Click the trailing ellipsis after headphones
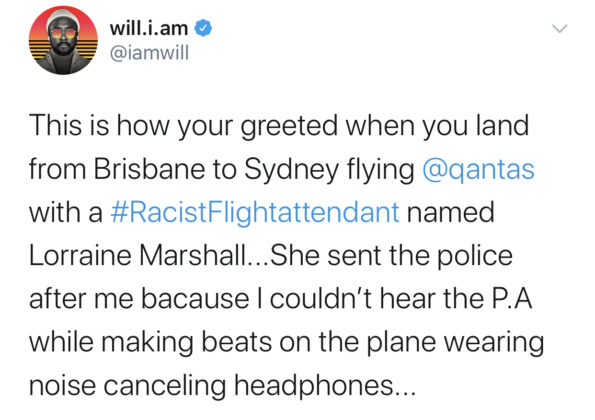The image size is (595, 420). click(x=405, y=393)
